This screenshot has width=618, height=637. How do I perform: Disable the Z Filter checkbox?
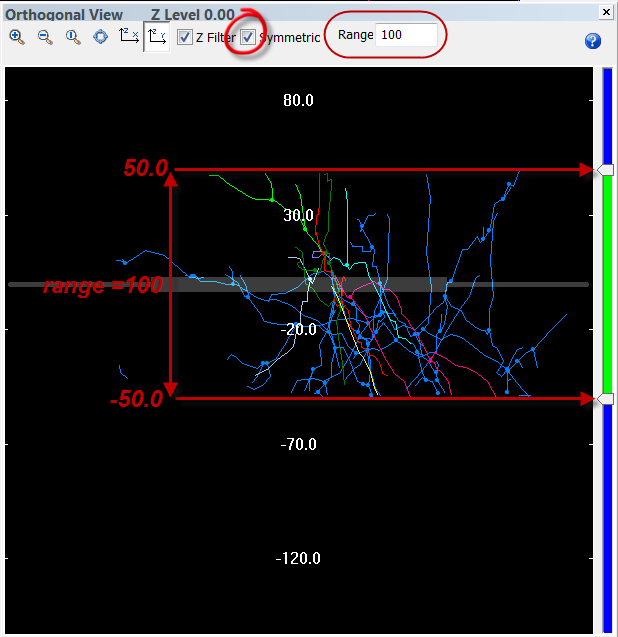[185, 37]
